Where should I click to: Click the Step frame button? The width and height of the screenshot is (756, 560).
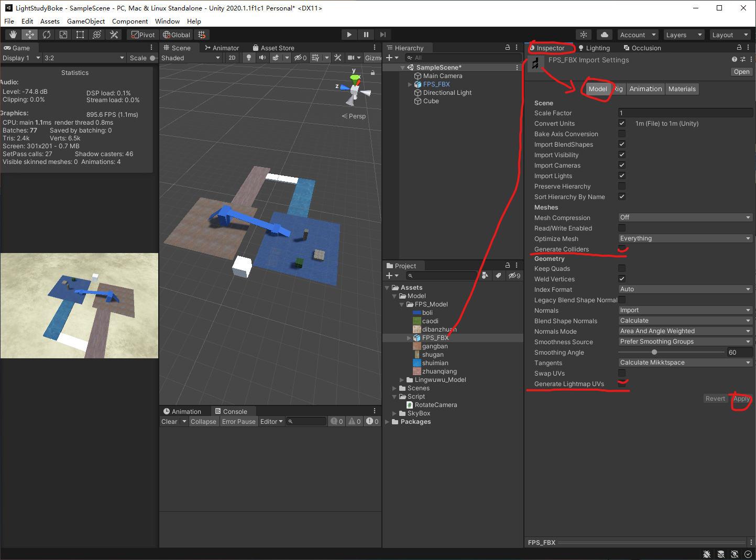point(383,35)
